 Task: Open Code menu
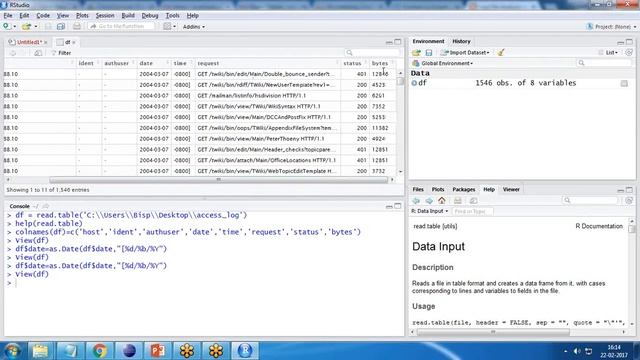pos(43,16)
